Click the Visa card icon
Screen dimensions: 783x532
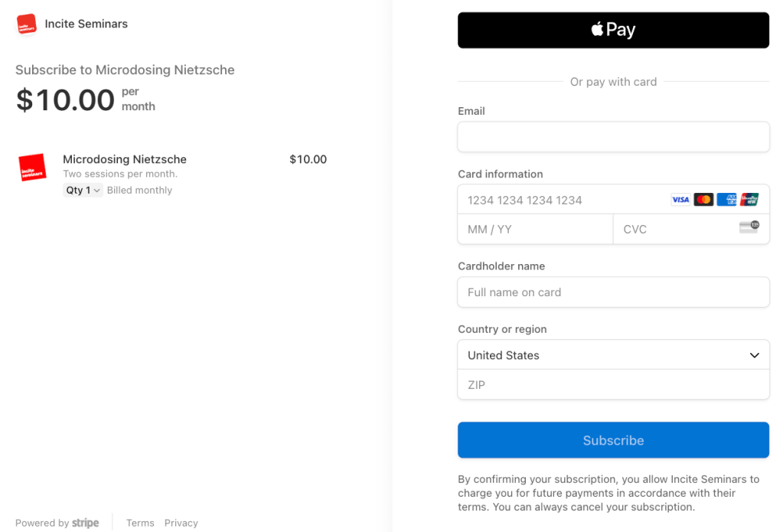pos(680,200)
